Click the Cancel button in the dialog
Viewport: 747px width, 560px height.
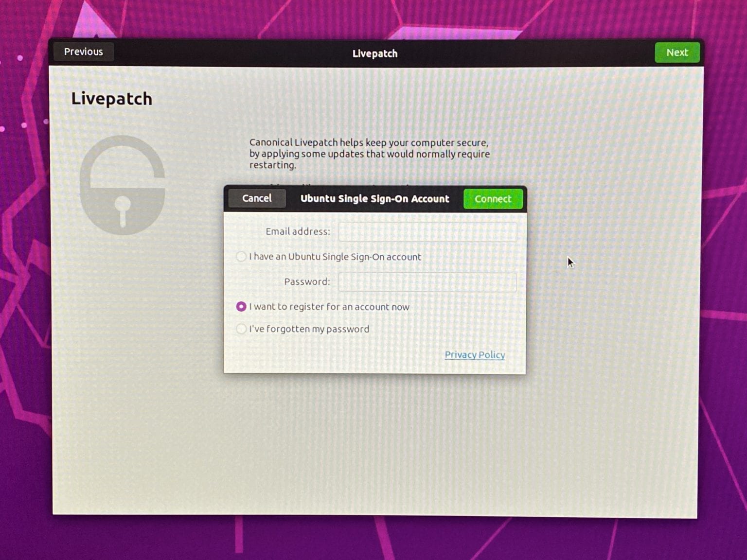[257, 198]
